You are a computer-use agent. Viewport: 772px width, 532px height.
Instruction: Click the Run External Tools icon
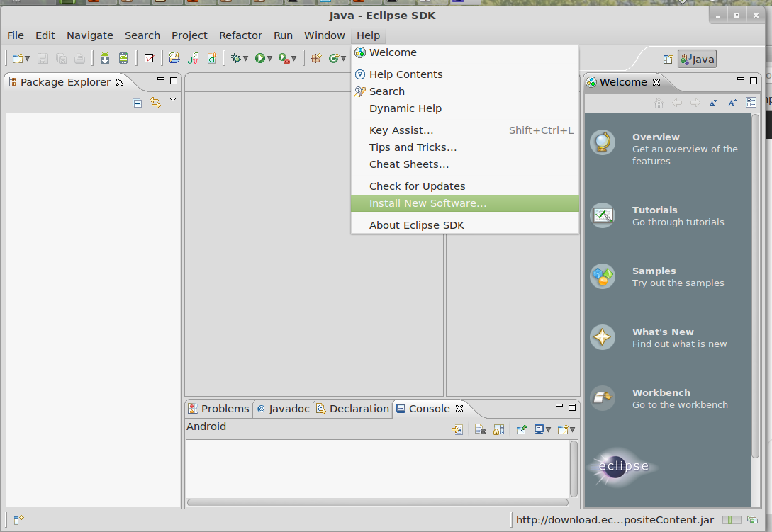click(284, 59)
